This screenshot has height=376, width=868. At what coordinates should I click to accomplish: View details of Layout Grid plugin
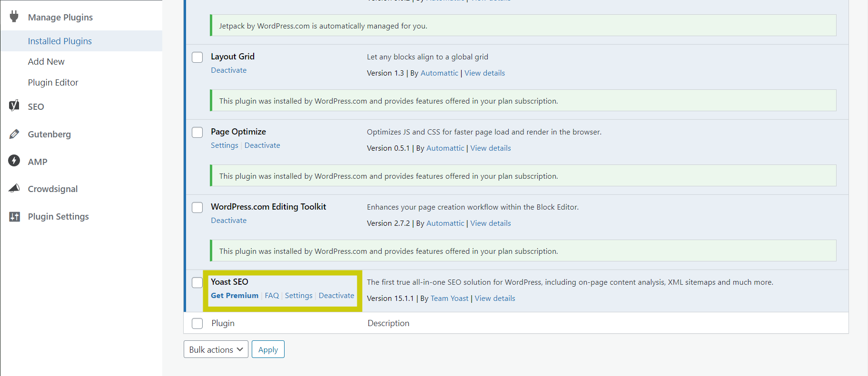484,73
